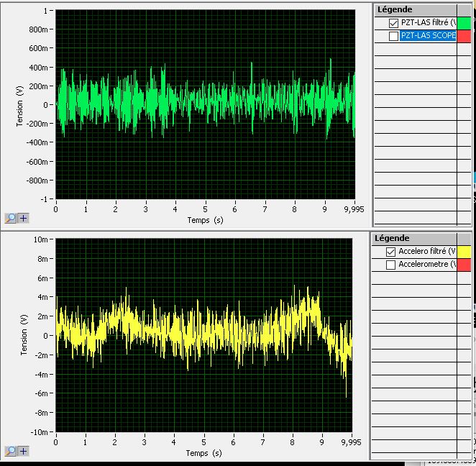The width and height of the screenshot is (476, 466).
Task: Select the highlighted PZT-LAS SCOPE legend label
Action: pos(428,36)
